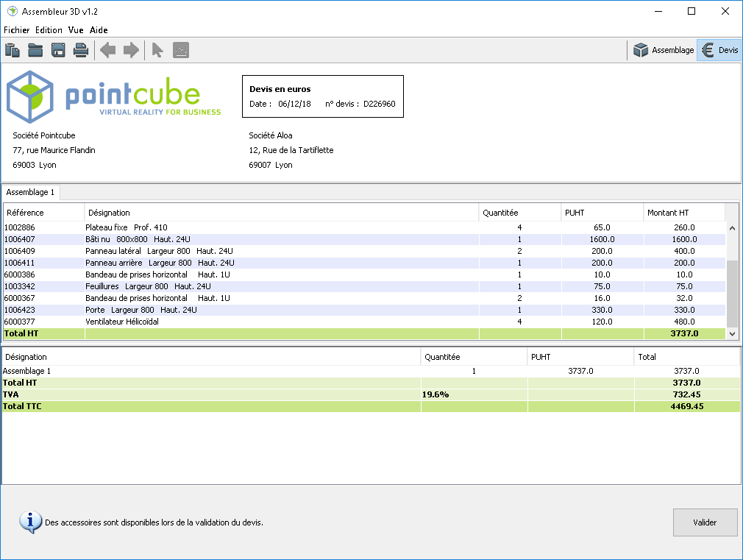Image resolution: width=743 pixels, height=560 pixels.
Task: Click the Valider button
Action: point(705,522)
